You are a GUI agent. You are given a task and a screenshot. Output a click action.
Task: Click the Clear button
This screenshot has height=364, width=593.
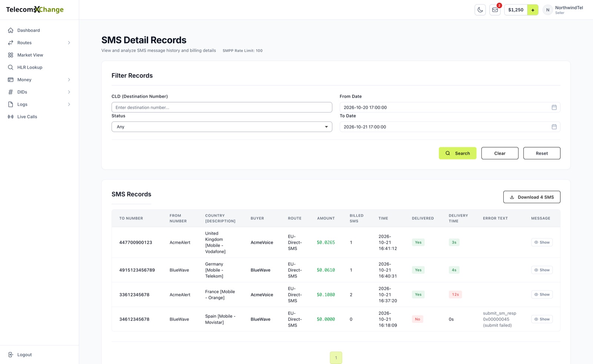click(500, 153)
